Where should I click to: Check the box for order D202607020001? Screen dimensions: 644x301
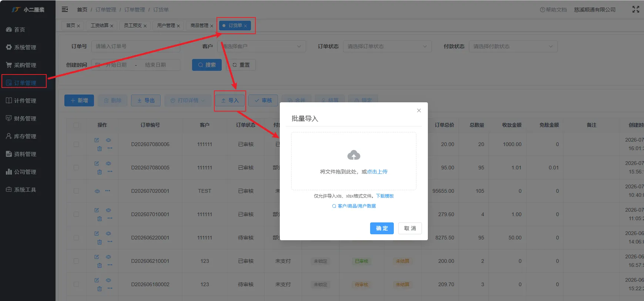coord(76,191)
